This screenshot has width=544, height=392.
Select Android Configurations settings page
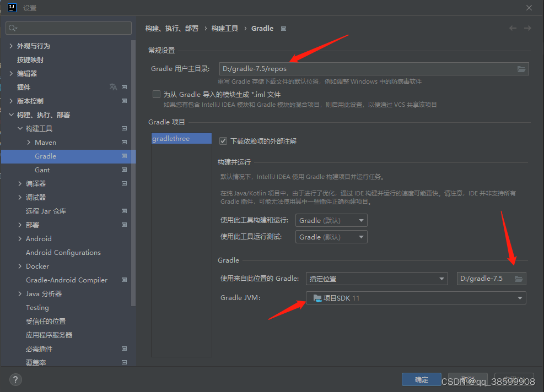click(x=63, y=252)
